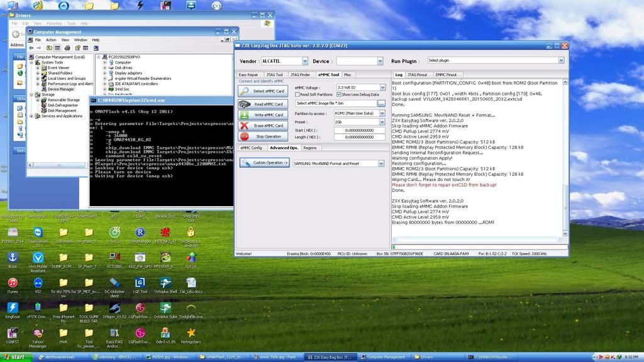The width and height of the screenshot is (644, 362).
Task: Open the Octoplus Shell desktop icon
Action: 165,286
